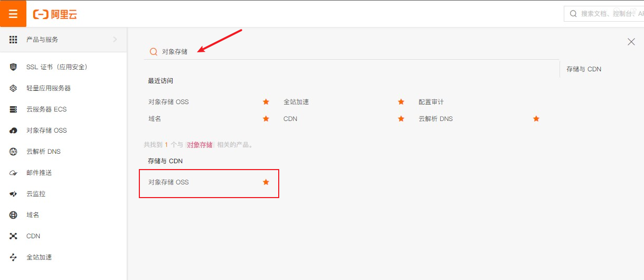Screen dimensions: 644x280
Task: Toggle favorite star for recent 对象存储 OSS
Action: pyautogui.click(x=266, y=101)
